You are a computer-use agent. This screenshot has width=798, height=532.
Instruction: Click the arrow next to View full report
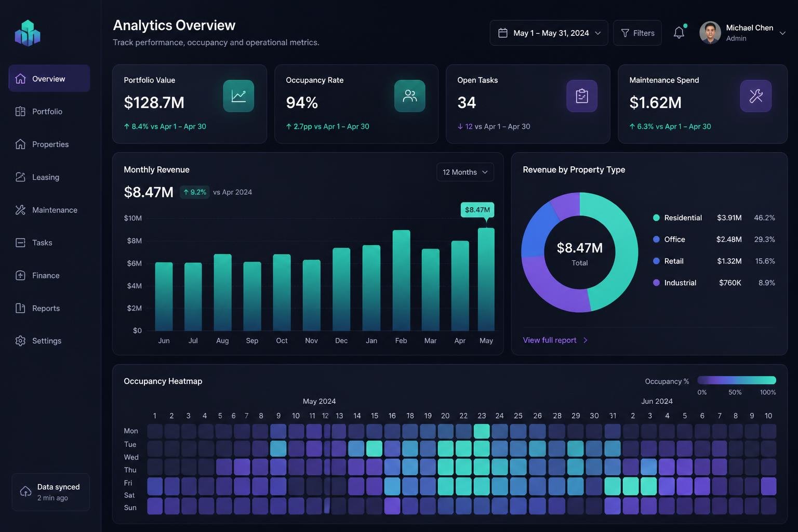pos(585,340)
